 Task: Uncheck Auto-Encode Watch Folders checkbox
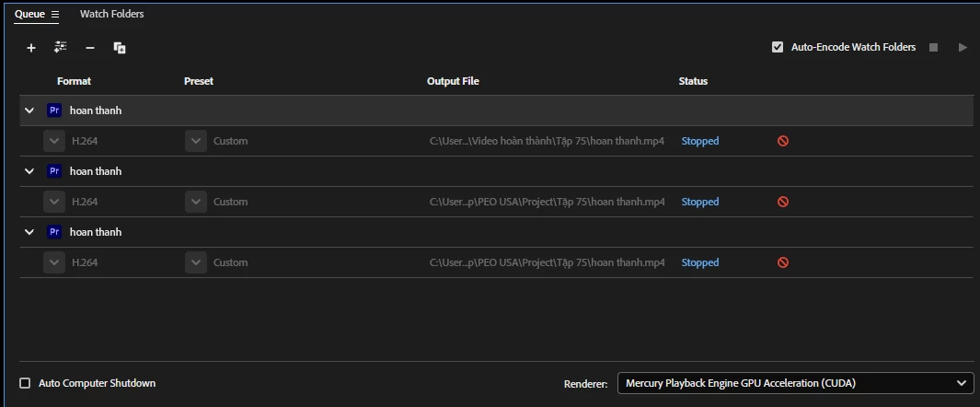coord(778,47)
